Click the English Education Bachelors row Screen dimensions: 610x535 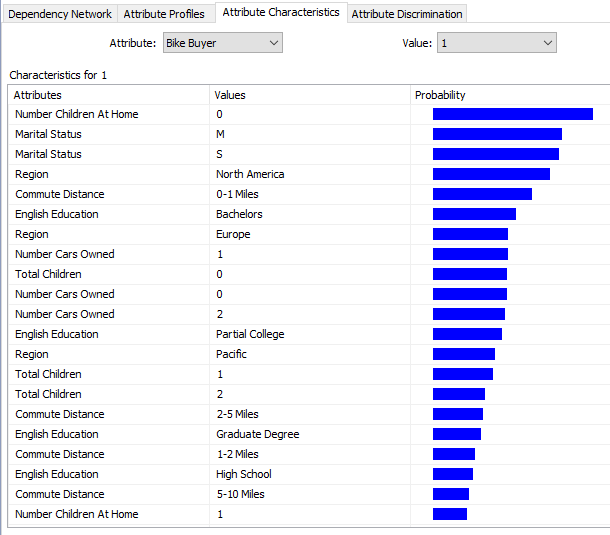[57, 214]
